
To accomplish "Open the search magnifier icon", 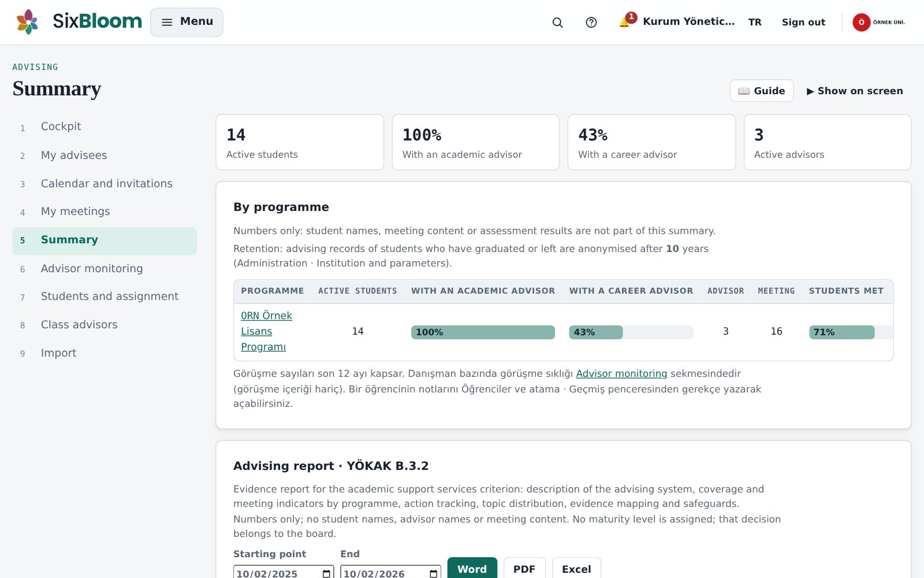I will [x=557, y=22].
